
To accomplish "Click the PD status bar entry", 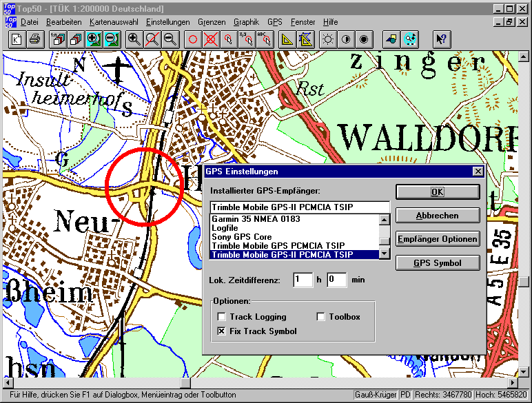I will coord(405,395).
